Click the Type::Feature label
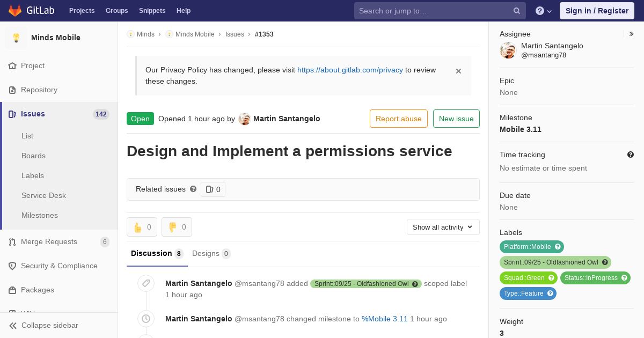The width and height of the screenshot is (644, 338). coord(528,293)
